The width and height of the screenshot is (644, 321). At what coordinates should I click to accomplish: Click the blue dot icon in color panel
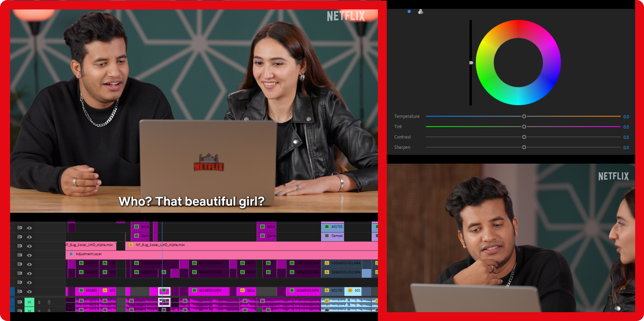(409, 12)
